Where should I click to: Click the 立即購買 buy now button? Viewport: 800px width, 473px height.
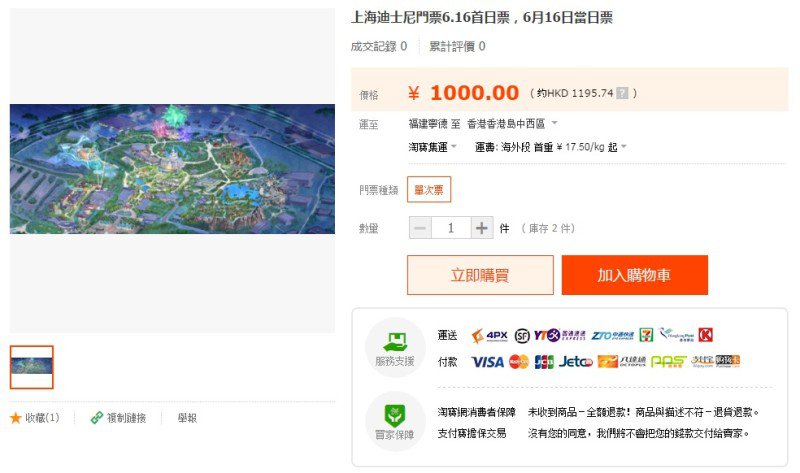(x=480, y=275)
